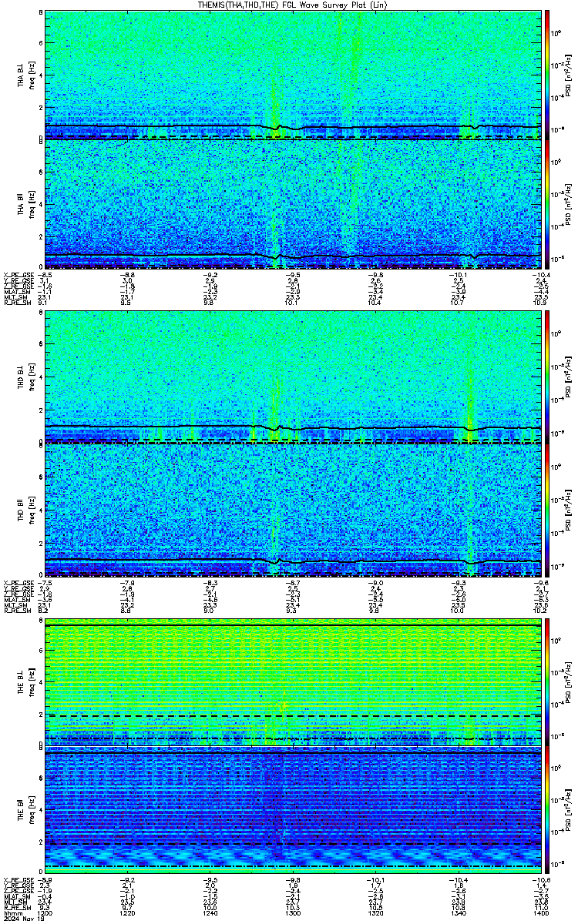Click the THA B-parallel PSD color bar
Viewport: 578px width, 924px height.
[x=548, y=204]
